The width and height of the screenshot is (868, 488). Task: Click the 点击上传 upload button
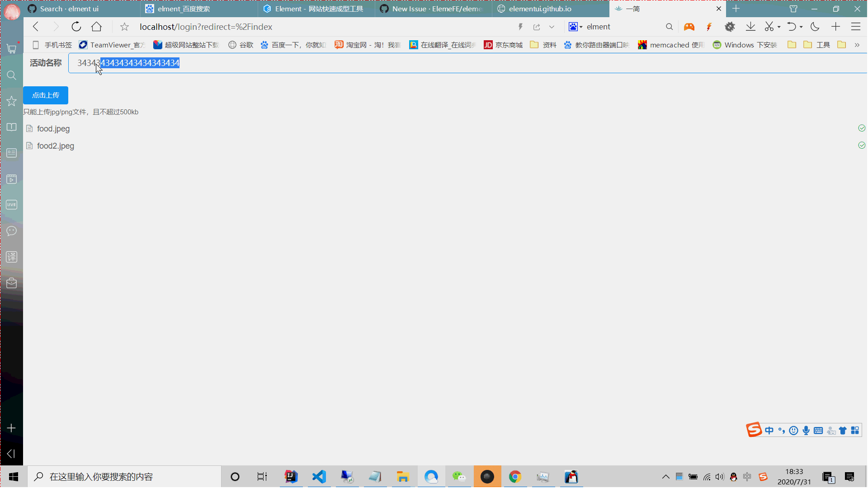pyautogui.click(x=46, y=95)
